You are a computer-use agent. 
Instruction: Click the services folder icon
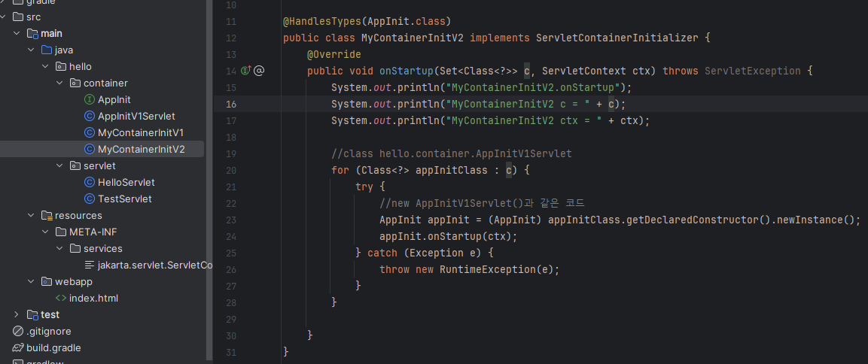point(75,248)
